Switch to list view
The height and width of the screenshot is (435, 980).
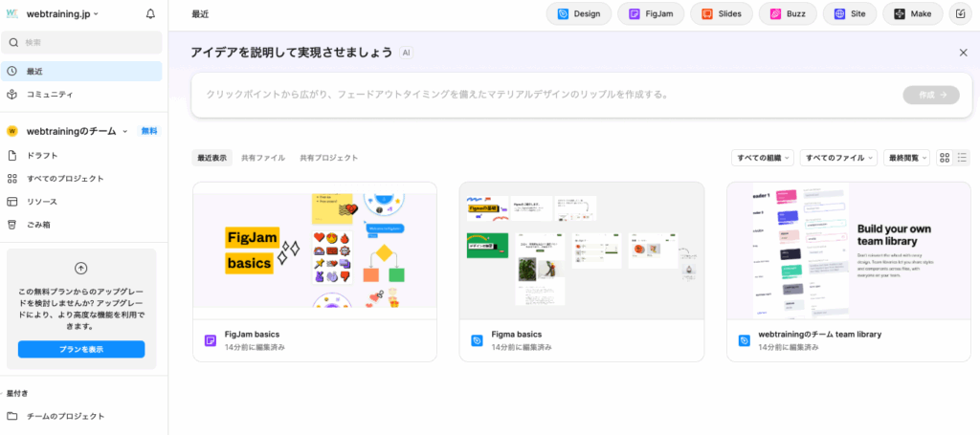point(962,158)
